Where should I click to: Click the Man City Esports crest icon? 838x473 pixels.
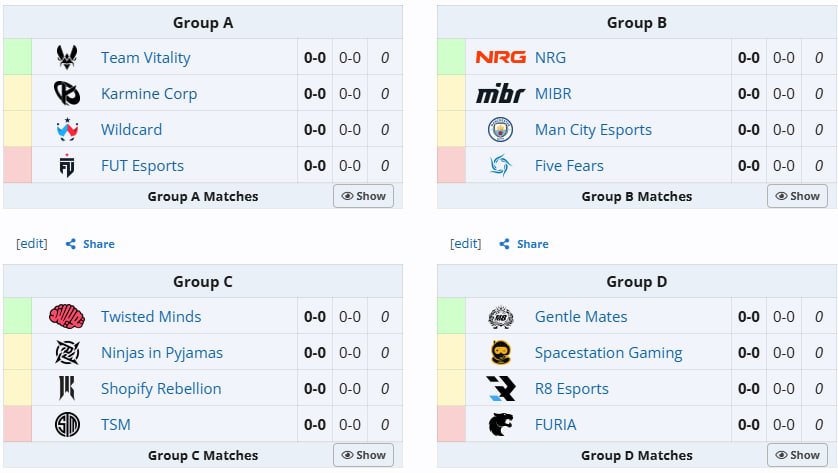click(500, 129)
